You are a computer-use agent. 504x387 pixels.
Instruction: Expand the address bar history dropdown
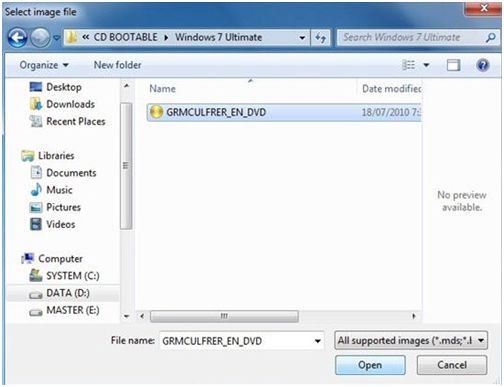click(302, 38)
